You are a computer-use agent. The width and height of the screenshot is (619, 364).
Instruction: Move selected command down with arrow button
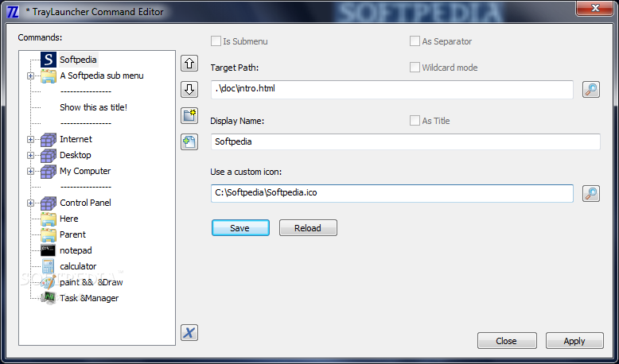[189, 90]
